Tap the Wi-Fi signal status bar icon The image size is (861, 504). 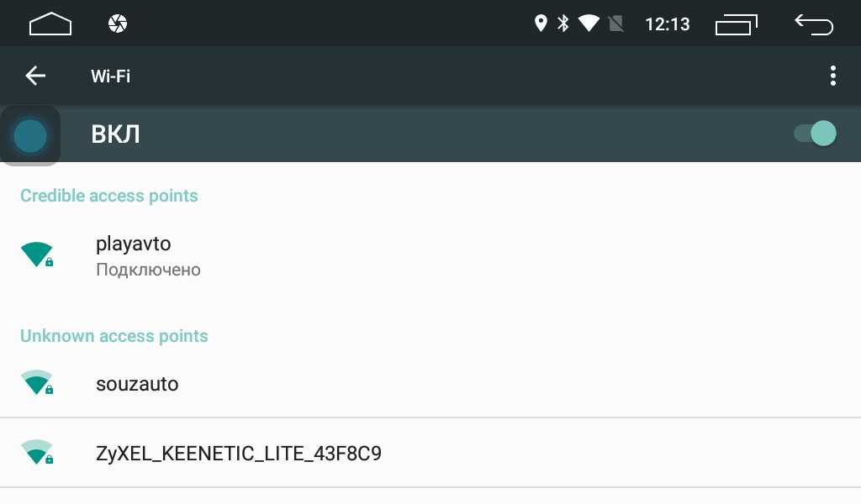tap(589, 23)
